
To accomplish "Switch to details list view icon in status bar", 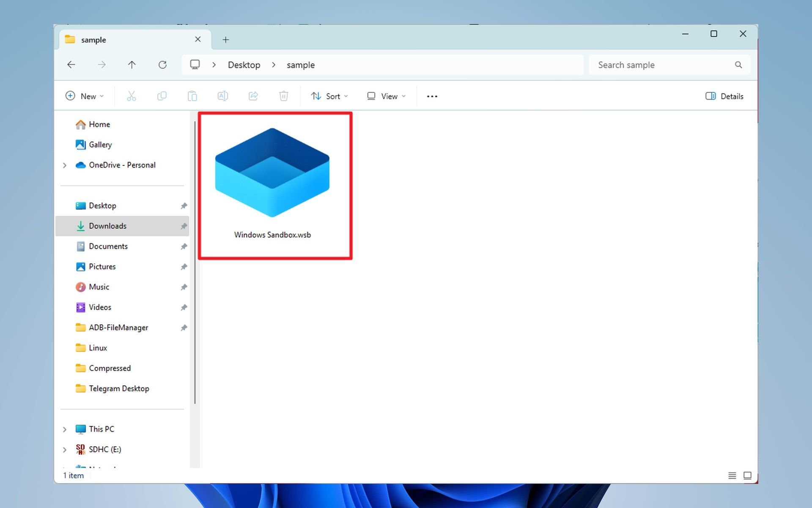I will (732, 475).
